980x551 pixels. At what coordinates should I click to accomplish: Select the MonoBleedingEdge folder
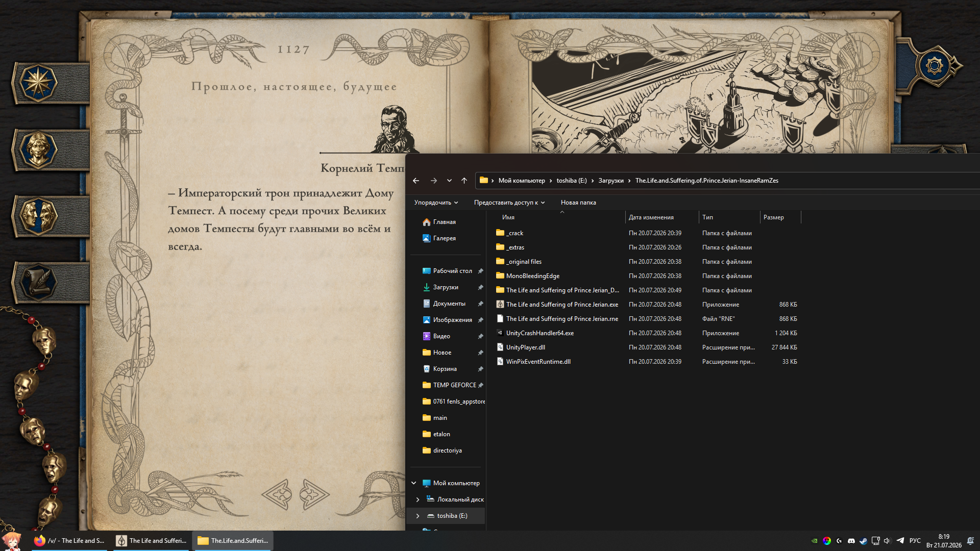[x=532, y=276]
